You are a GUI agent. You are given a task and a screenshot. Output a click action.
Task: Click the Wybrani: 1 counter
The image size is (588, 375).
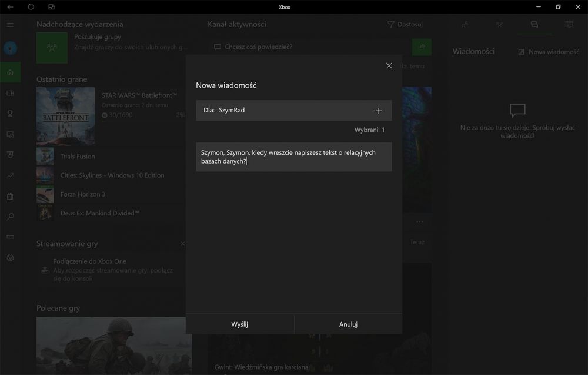[x=369, y=130]
